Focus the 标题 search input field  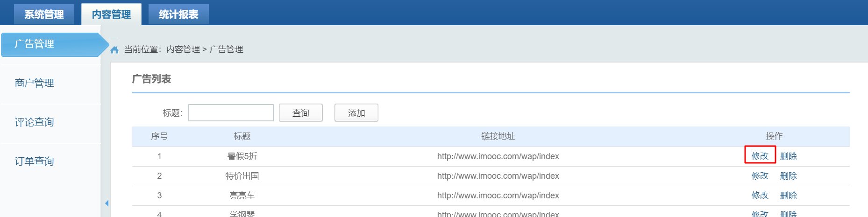tap(231, 113)
